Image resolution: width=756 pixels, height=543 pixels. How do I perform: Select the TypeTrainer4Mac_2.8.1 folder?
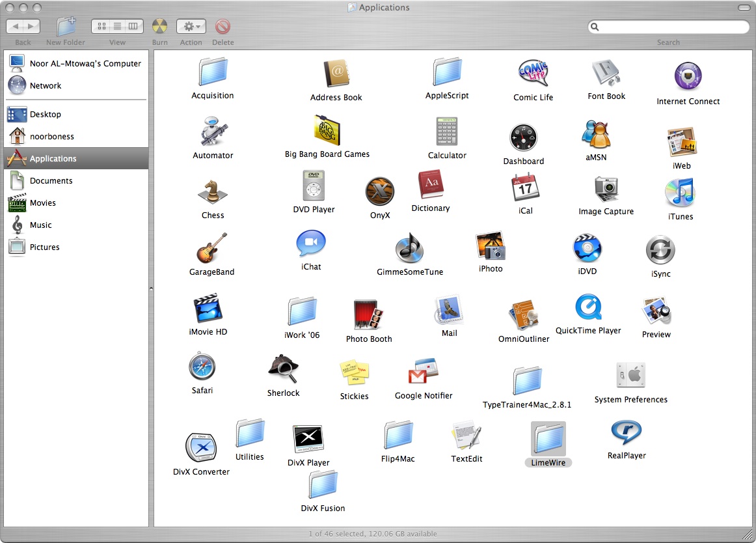pyautogui.click(x=527, y=381)
